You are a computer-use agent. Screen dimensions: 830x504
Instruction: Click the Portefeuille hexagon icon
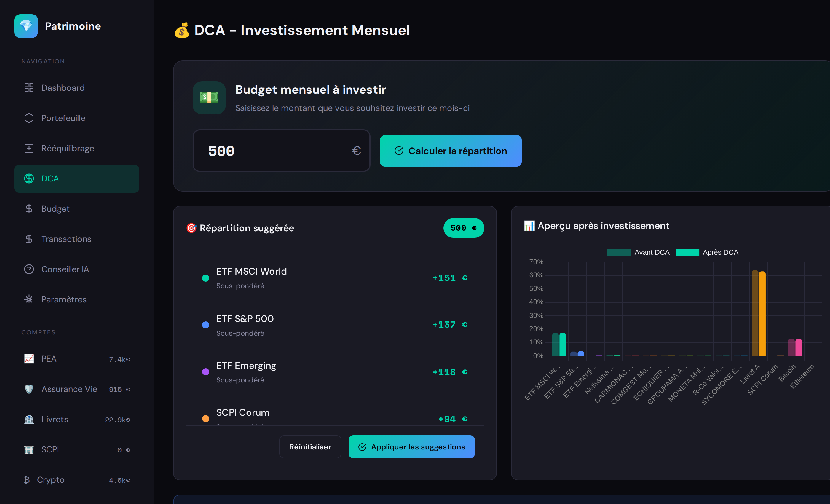pos(29,118)
